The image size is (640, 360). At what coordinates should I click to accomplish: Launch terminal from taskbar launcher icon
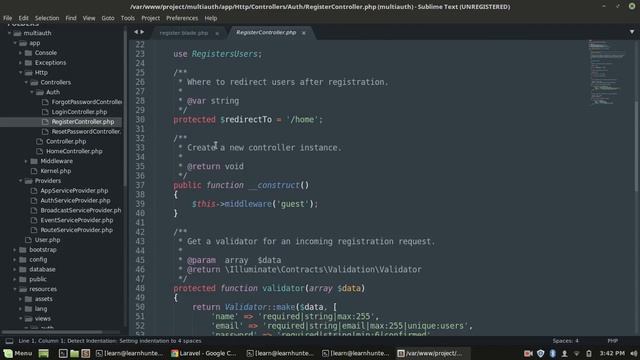pos(63,353)
